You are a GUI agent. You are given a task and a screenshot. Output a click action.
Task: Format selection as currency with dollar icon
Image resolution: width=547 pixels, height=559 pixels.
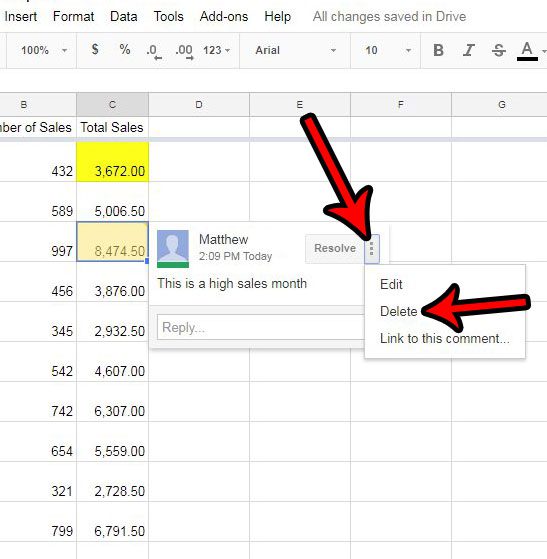pyautogui.click(x=94, y=50)
